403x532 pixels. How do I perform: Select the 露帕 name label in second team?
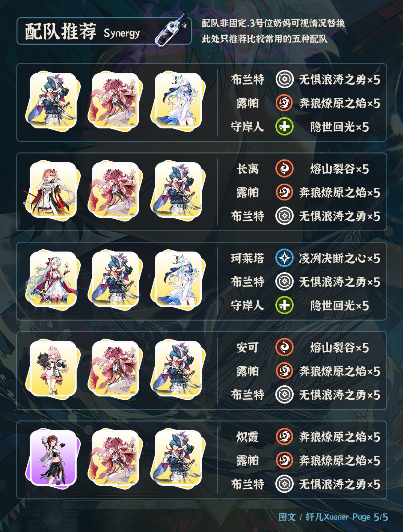coord(248,193)
